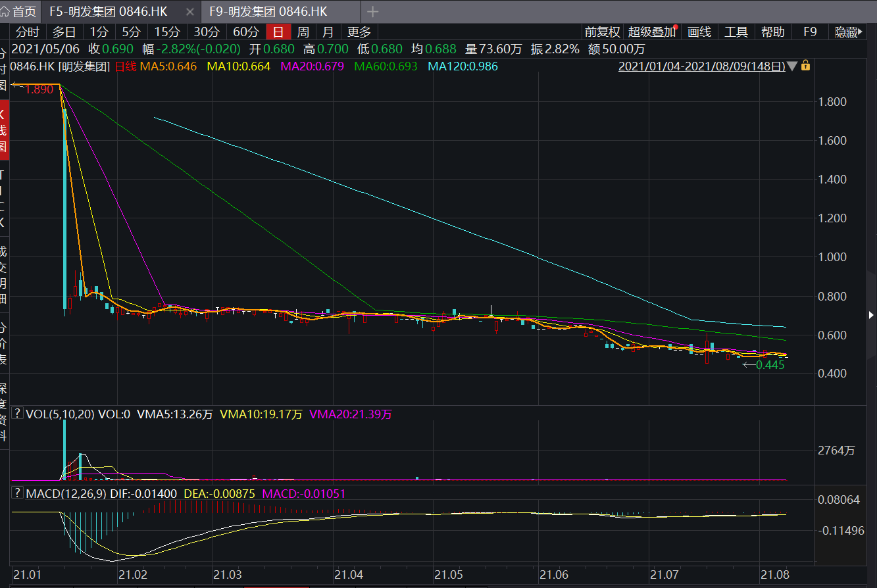Expand the right side panel arrow

(x=872, y=315)
